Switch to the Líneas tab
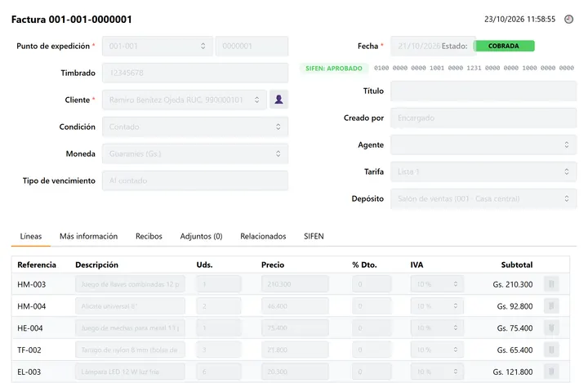Image resolution: width=588 pixels, height=383 pixels. click(31, 236)
